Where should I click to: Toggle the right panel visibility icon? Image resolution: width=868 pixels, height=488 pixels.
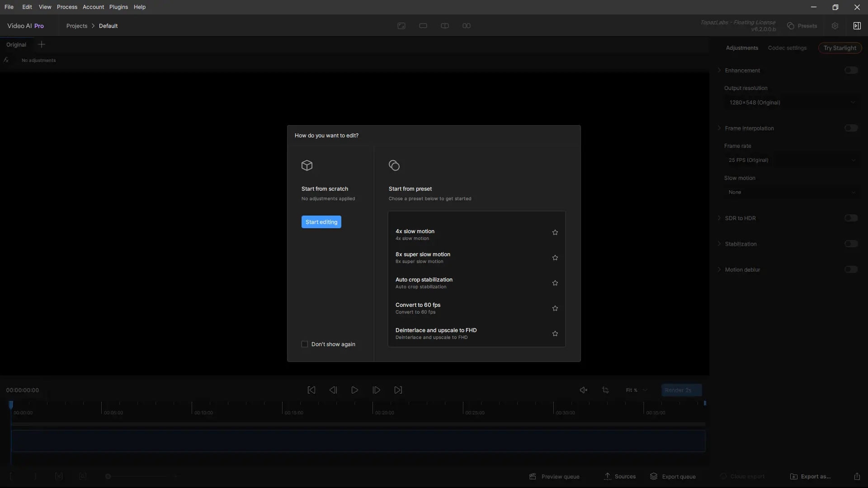[857, 26]
